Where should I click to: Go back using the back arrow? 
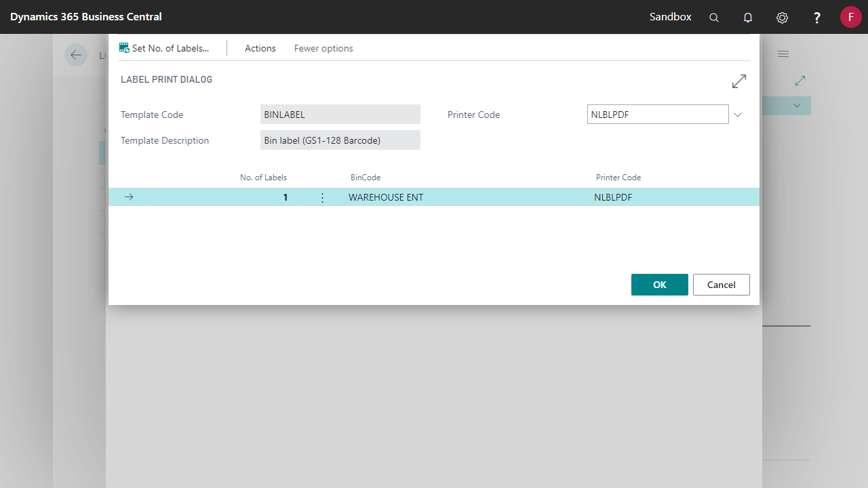(x=76, y=55)
